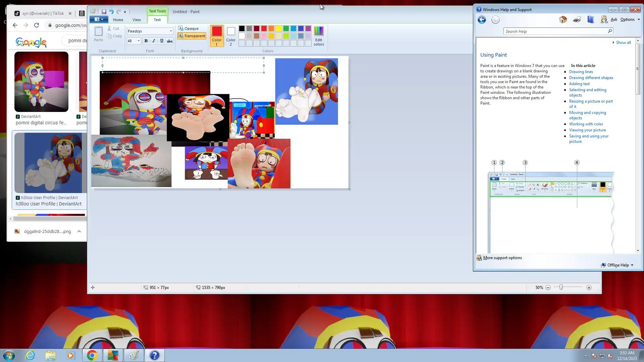Click the Undo arrow in Paint
This screenshot has height=362, width=644.
coord(111,12)
